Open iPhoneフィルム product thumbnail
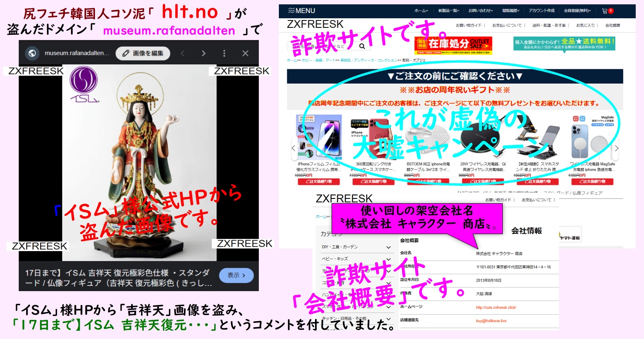644x339 pixels. (319, 137)
